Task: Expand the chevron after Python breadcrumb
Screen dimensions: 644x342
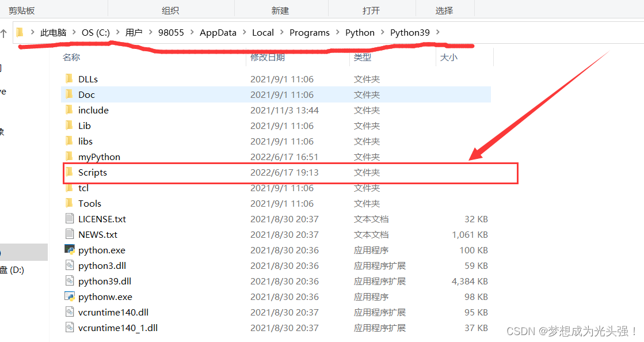Action: (382, 32)
